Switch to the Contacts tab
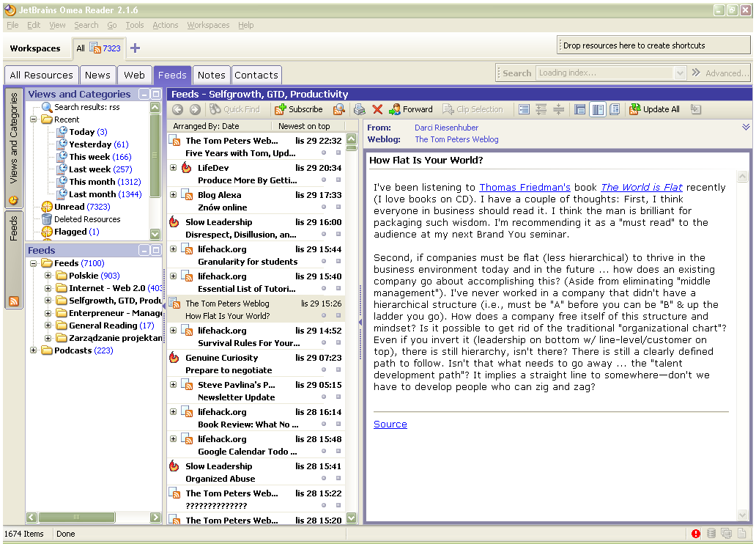The image size is (756, 544). (256, 76)
